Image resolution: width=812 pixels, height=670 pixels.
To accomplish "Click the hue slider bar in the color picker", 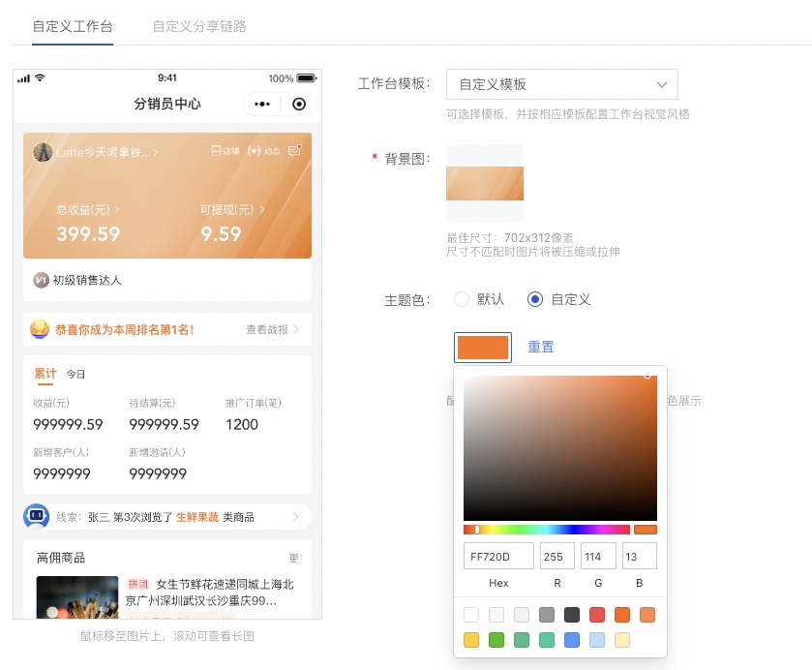I will 547,529.
